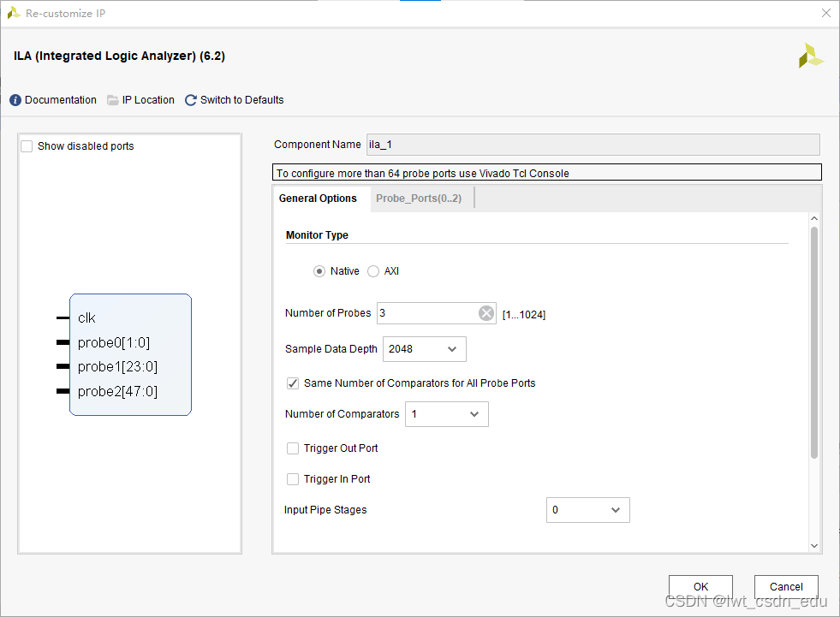Screen dimensions: 840x617
Task: Click the Input Pipe Stages label
Action: (x=325, y=510)
